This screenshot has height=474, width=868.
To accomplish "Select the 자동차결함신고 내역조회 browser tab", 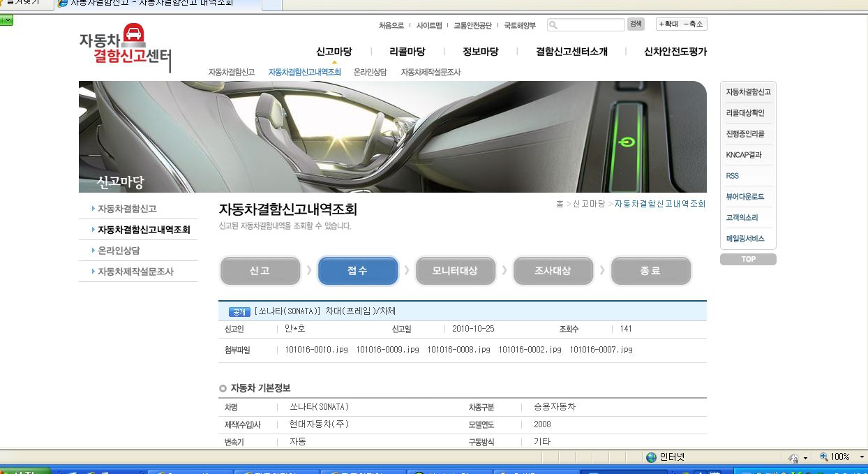I will tap(158, 4).
